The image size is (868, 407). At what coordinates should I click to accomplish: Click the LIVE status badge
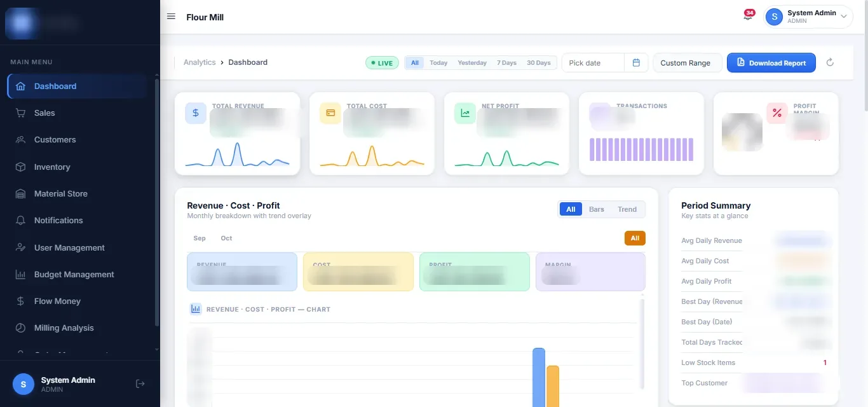point(382,63)
